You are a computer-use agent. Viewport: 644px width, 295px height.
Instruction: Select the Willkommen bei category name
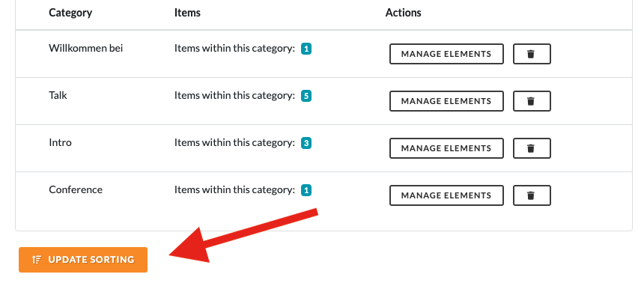tap(86, 48)
